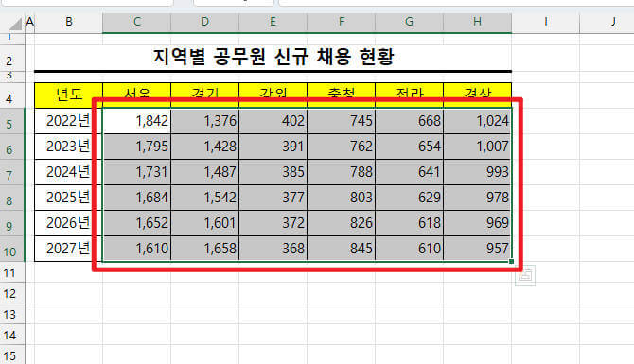Viewport: 634px width, 364px height.
Task: Click the cell with value 845
Action: click(342, 249)
